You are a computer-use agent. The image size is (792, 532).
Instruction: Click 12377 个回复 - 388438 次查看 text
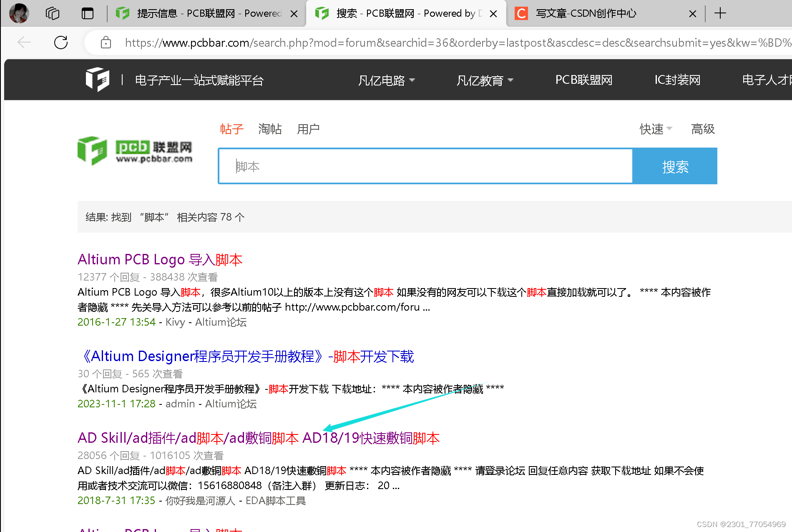coord(148,277)
